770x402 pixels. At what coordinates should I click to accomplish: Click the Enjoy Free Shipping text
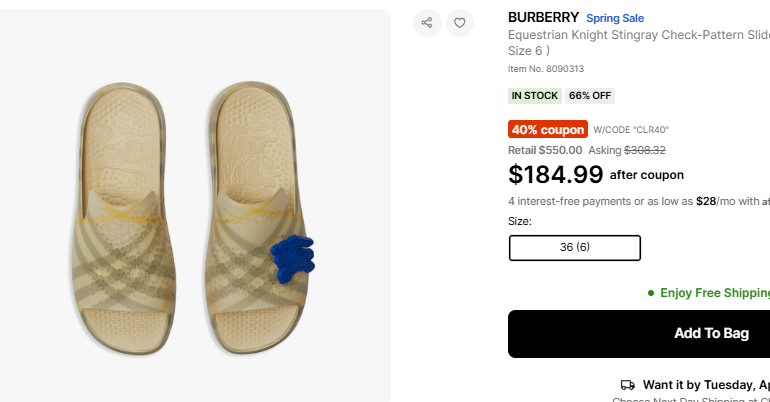coord(714,293)
